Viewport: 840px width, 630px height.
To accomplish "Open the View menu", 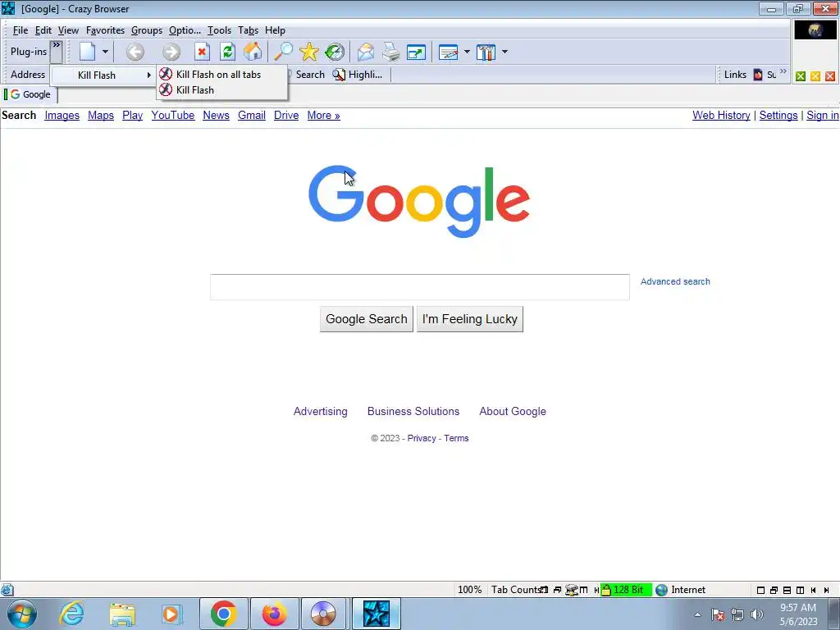I will click(x=68, y=30).
